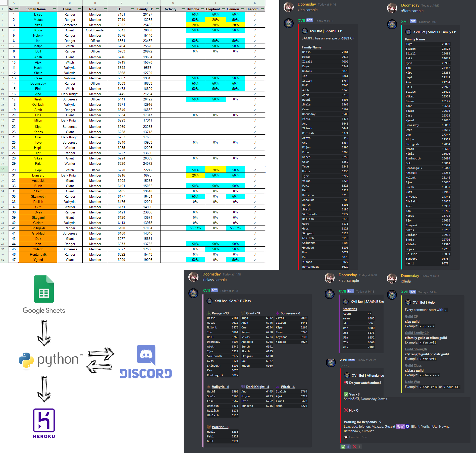The width and height of the screenshot is (476, 453).
Task: Select spreadsheet column K header
Action: 255,3
